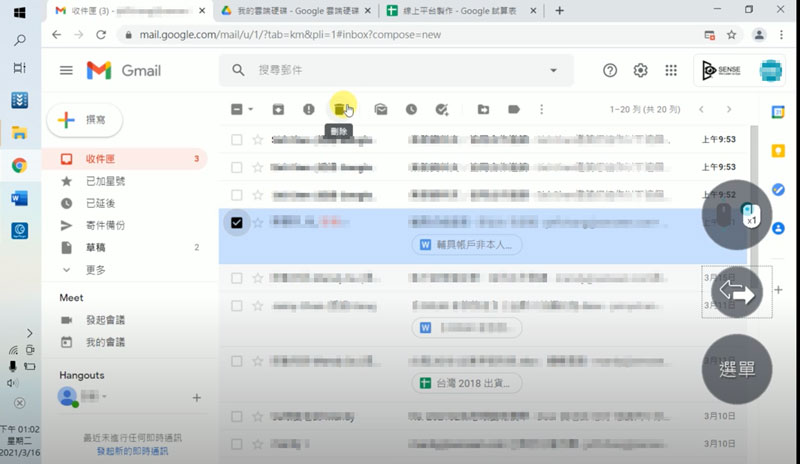Switch to Google 試算表 tab
The height and width of the screenshot is (464, 800).
[x=462, y=11]
